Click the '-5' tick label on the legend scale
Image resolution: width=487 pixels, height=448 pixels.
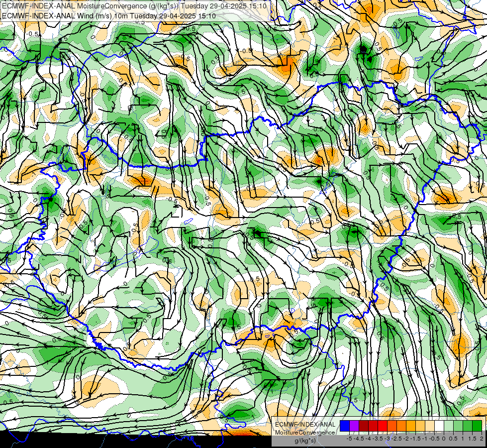349,439
